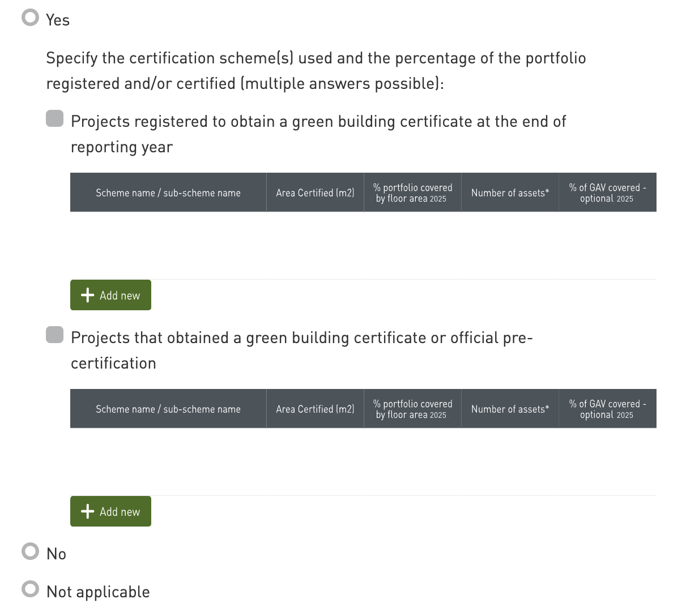Choose the Not applicable radio option
Screen dimensions: 699x616
(x=30, y=589)
